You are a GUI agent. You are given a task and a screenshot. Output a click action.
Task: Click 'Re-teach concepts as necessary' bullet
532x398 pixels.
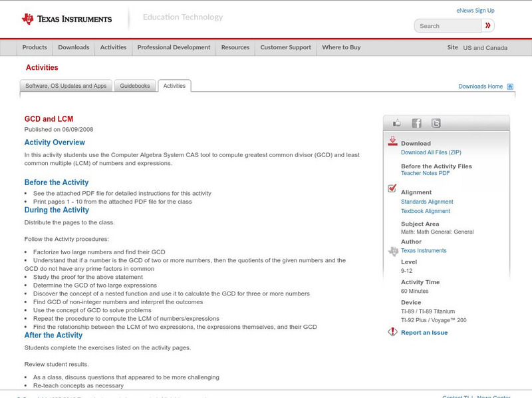tap(78, 386)
